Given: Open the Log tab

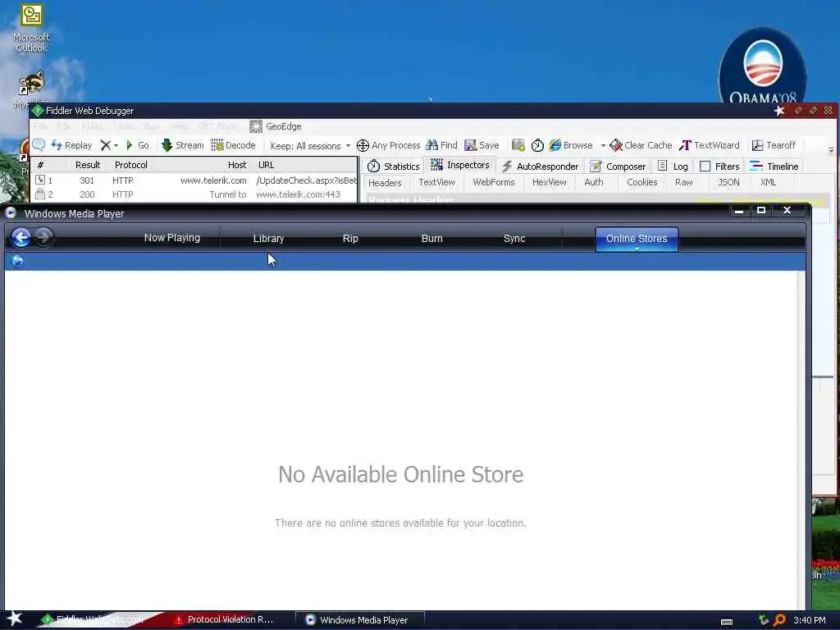Looking at the screenshot, I should (x=673, y=166).
